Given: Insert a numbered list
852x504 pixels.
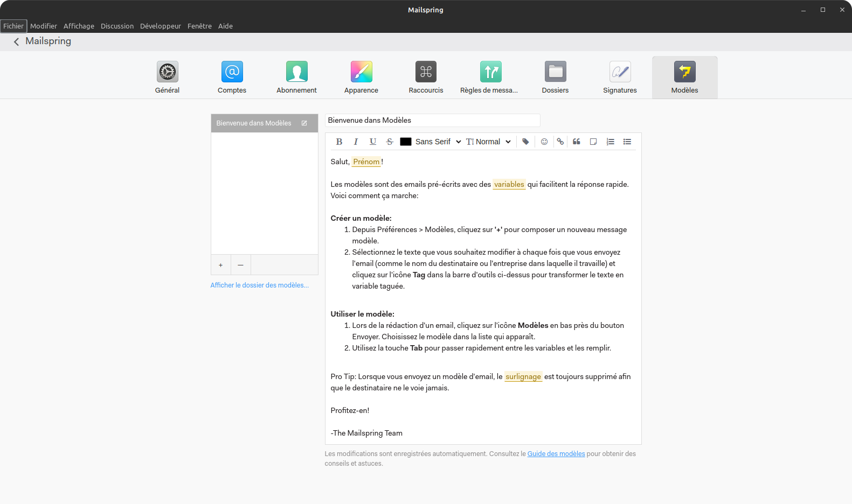Looking at the screenshot, I should 610,142.
